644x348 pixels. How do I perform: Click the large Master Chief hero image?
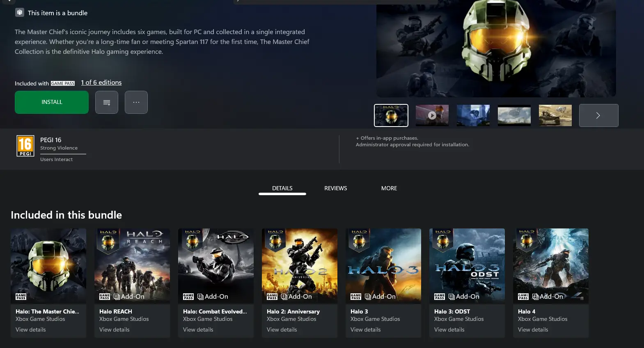496,48
